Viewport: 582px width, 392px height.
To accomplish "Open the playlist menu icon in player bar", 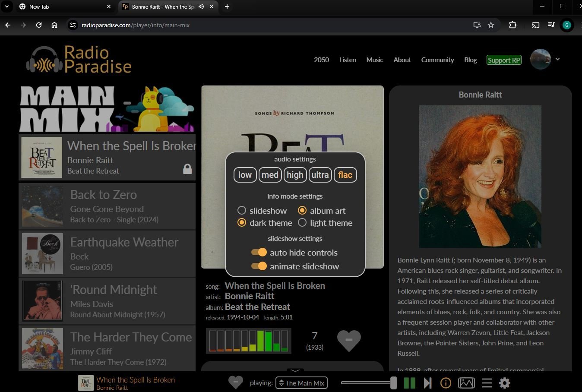I will [x=487, y=383].
